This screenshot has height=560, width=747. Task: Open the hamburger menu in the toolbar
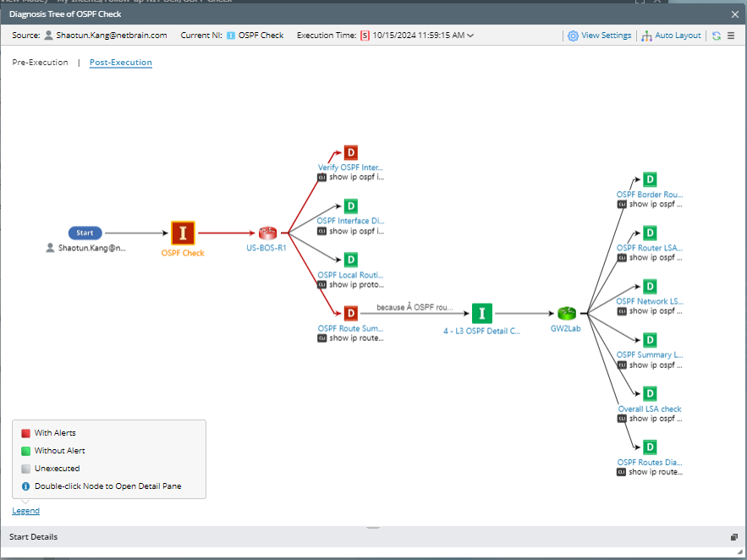(x=733, y=36)
